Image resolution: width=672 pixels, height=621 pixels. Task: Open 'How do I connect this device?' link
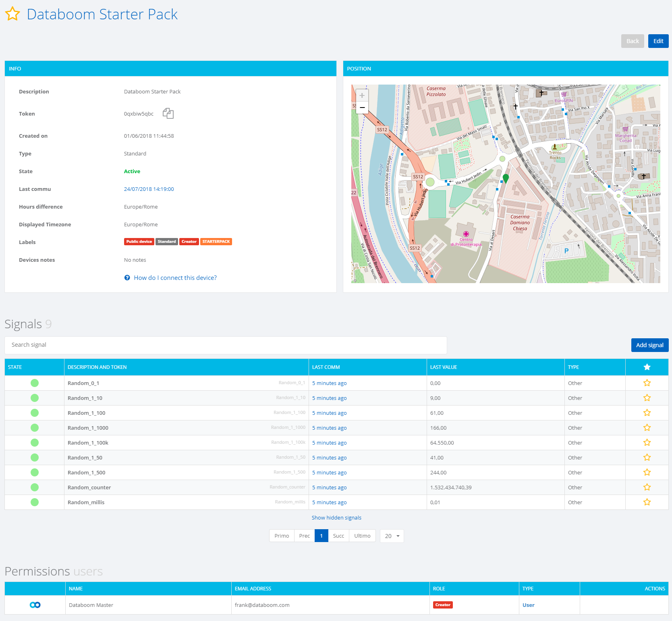pos(175,278)
